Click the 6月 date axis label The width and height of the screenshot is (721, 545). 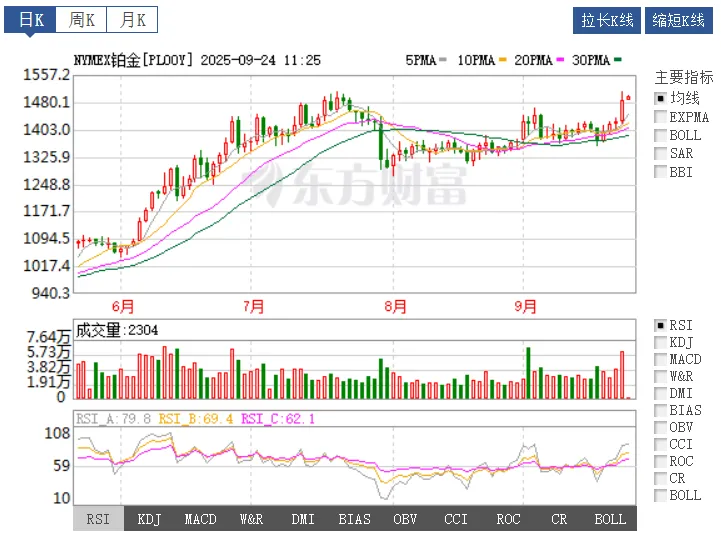pyautogui.click(x=123, y=306)
